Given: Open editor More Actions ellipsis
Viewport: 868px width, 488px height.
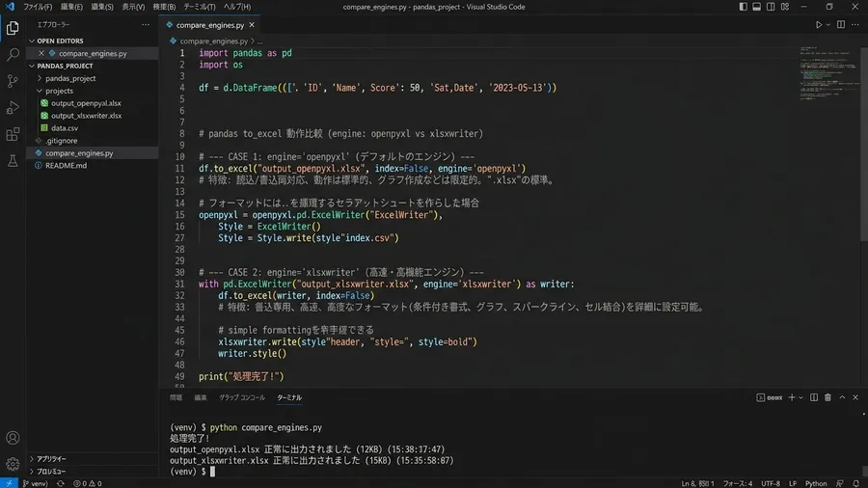Looking at the screenshot, I should point(855,25).
